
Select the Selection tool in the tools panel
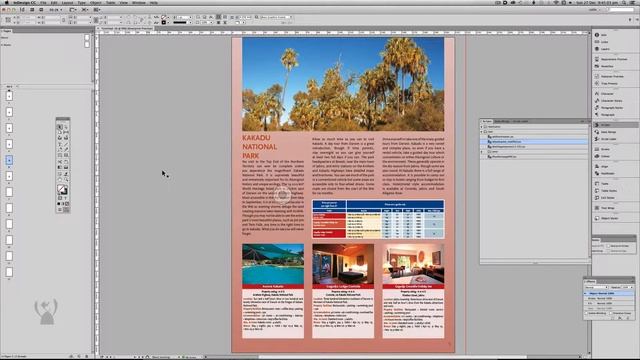60,127
